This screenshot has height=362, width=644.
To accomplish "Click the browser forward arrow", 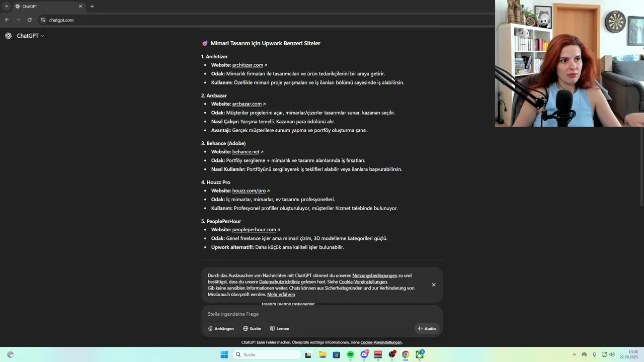I will point(18,20).
